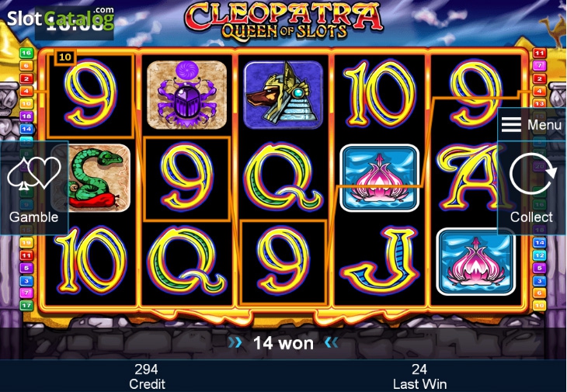Click the Cleopatra Queen of Slots title
This screenshot has width=567, height=392.
pos(283,19)
